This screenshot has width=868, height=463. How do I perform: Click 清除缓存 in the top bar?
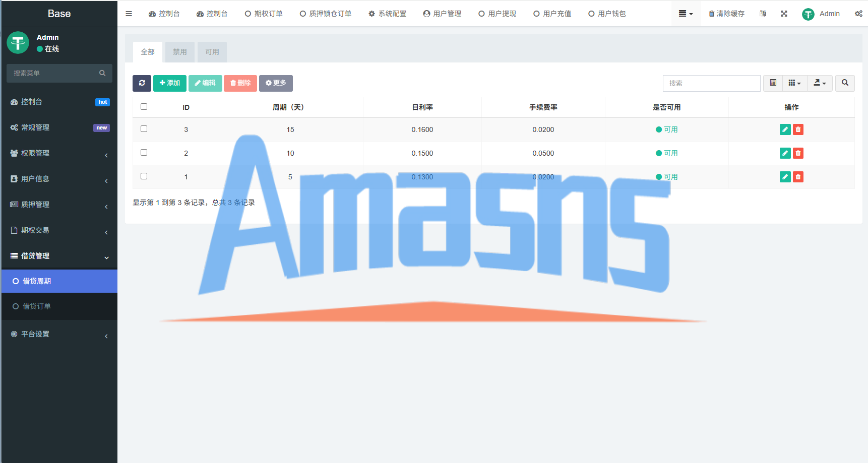[726, 14]
